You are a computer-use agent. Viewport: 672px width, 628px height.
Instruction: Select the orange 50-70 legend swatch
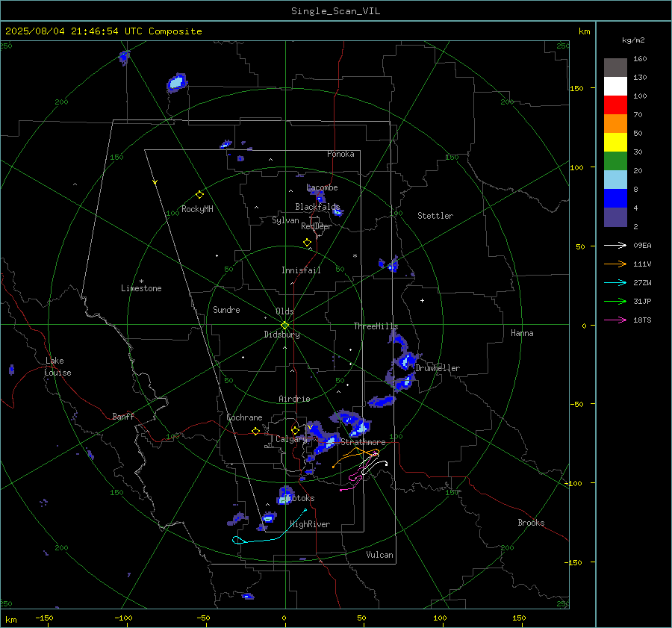(615, 123)
